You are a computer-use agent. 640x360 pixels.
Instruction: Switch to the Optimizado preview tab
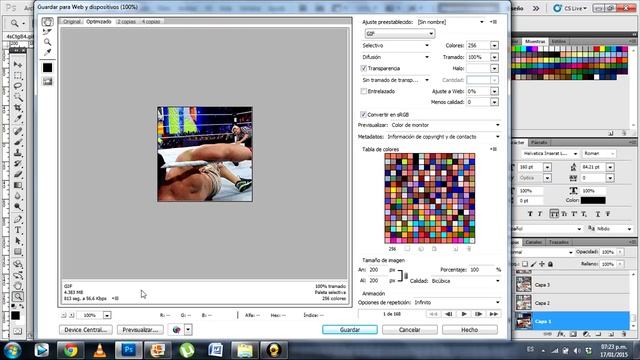pos(98,22)
